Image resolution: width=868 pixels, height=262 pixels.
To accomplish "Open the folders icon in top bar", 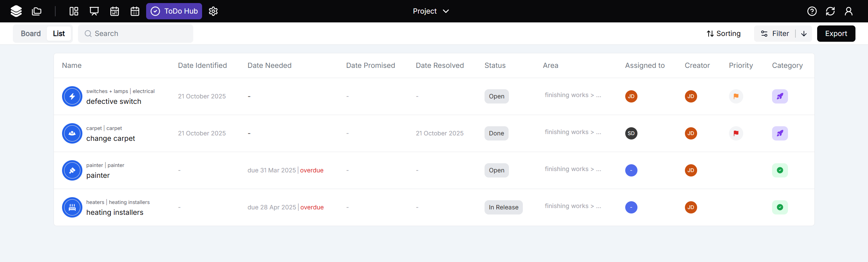I will (x=37, y=11).
